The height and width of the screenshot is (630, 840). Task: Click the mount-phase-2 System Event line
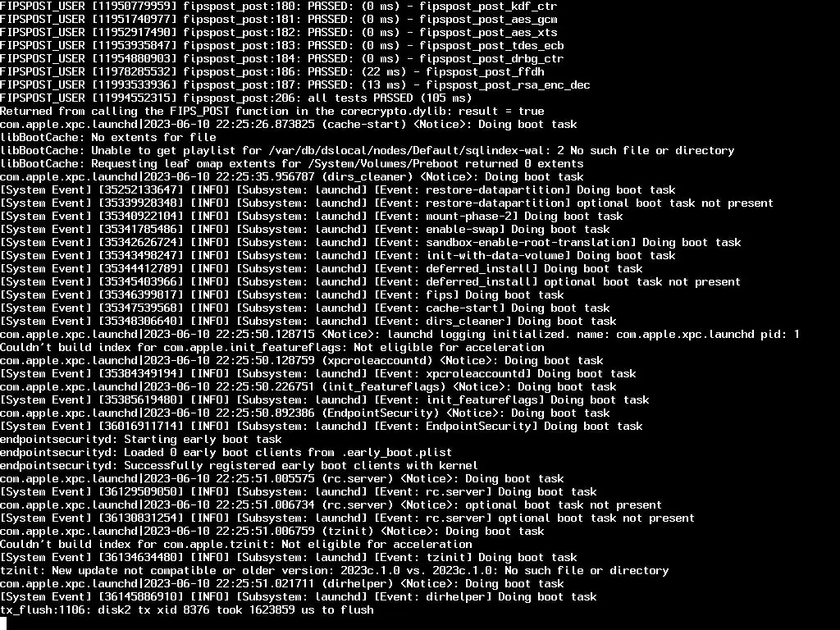[x=311, y=216]
